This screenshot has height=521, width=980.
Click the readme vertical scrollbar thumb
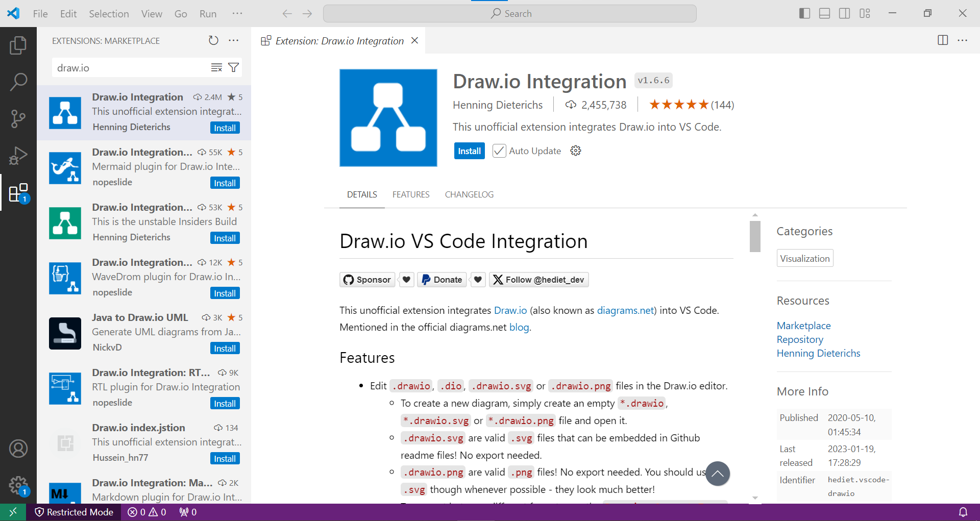coord(755,236)
